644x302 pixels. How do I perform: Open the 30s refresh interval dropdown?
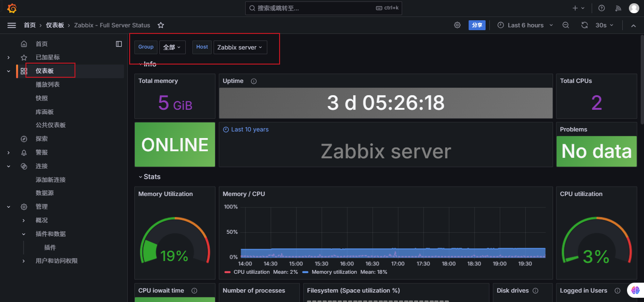604,25
